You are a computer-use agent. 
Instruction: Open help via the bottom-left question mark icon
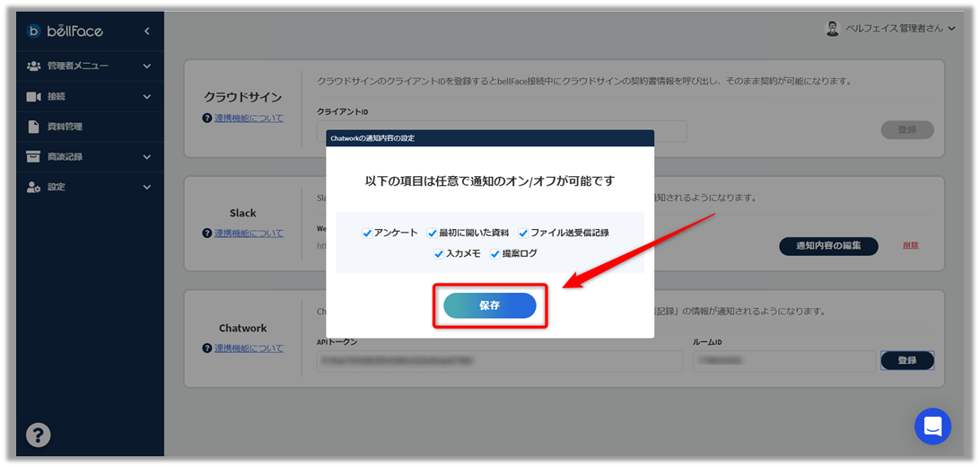coord(38,435)
